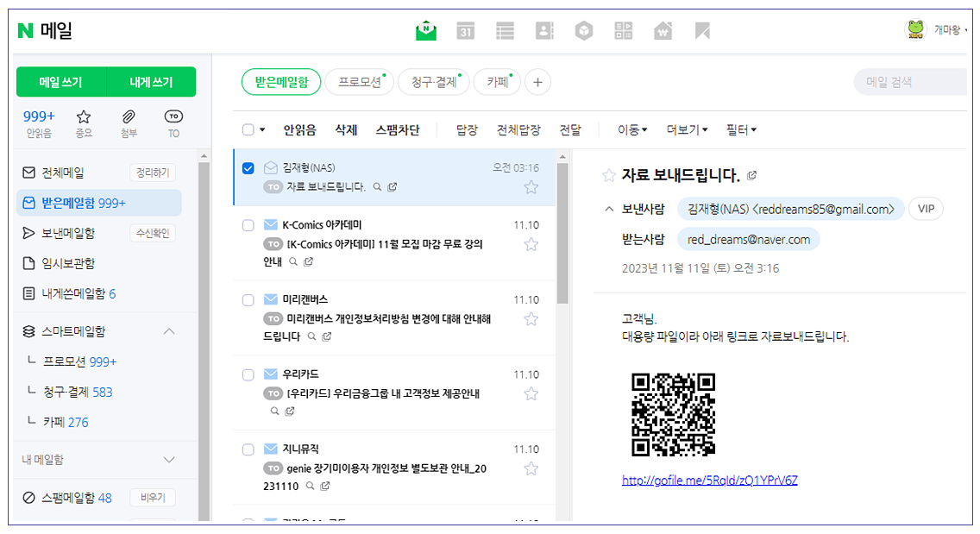Open the household ledger house icon
Screen dimensions: 980x534
pos(663,31)
